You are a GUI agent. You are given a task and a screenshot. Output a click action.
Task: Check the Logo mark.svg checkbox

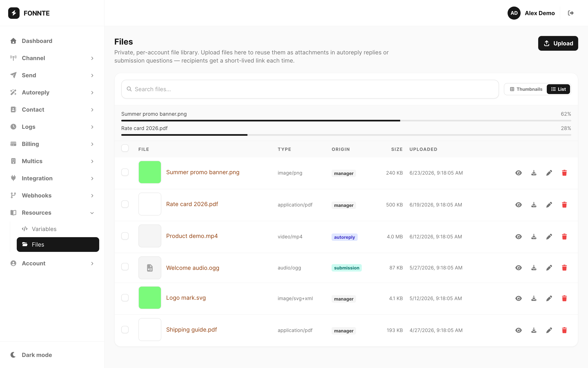click(125, 298)
